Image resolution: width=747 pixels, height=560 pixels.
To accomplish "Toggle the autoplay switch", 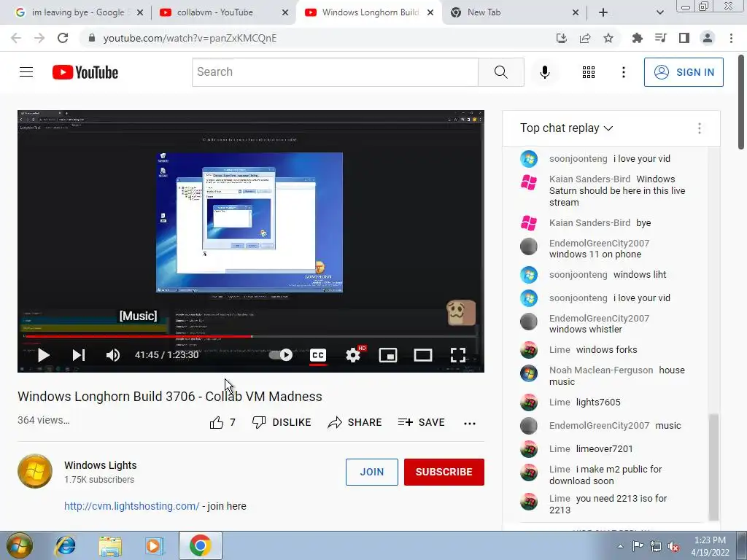I will [x=281, y=355].
